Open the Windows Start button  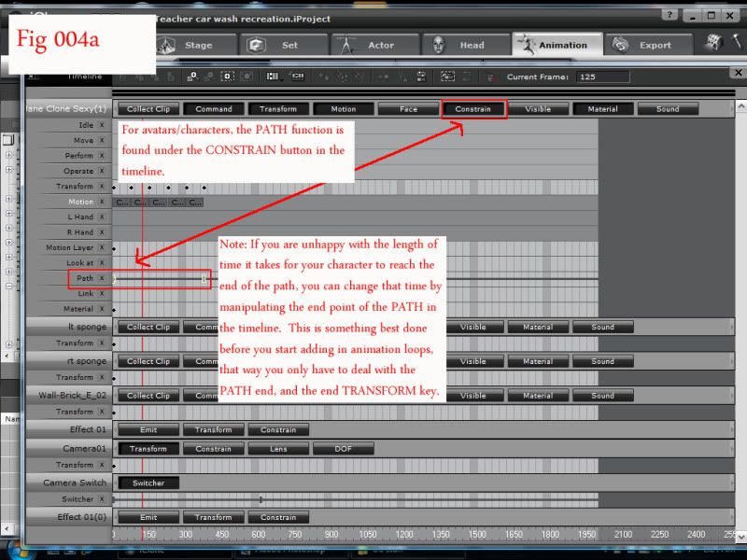tap(19, 551)
